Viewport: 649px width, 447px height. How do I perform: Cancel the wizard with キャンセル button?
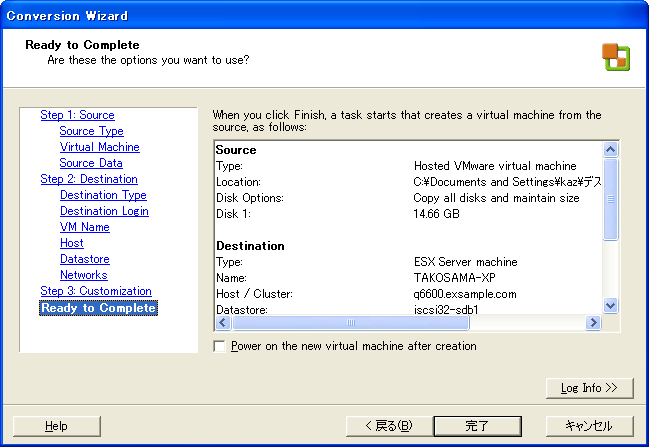589,426
